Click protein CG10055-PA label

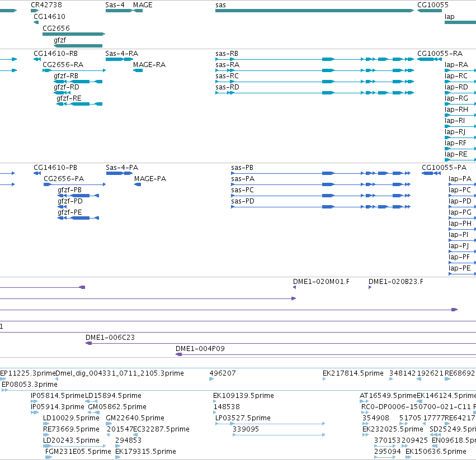tap(444, 168)
